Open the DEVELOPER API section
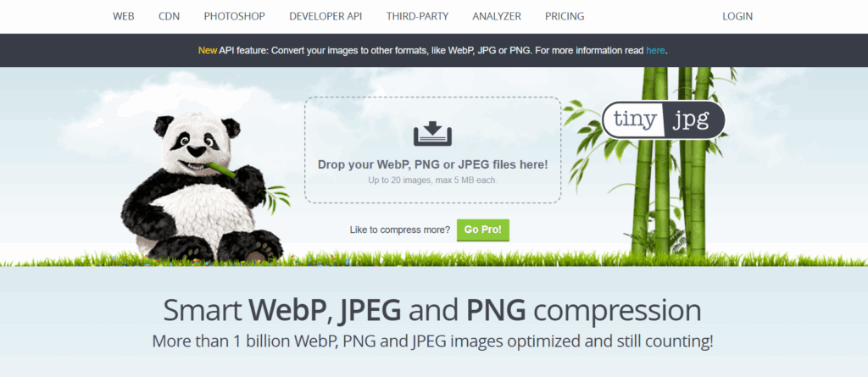 click(x=325, y=17)
